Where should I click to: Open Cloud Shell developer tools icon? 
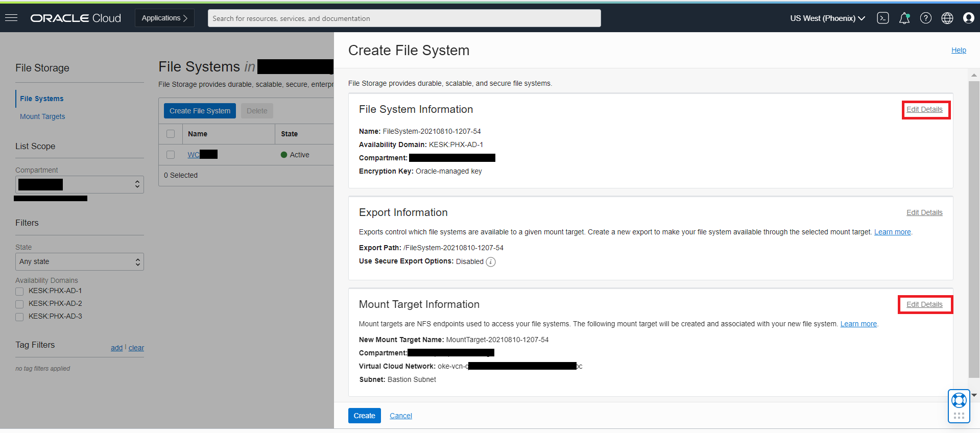[x=883, y=18]
